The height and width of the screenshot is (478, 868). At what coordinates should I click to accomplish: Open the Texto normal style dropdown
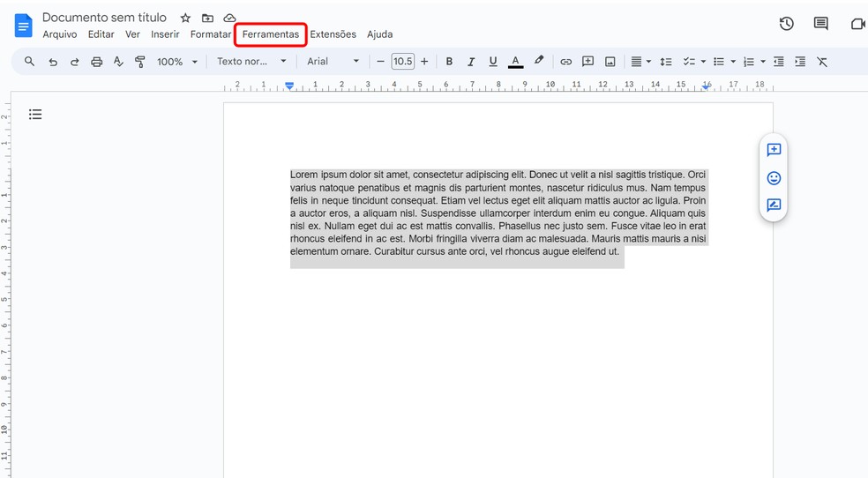pyautogui.click(x=251, y=62)
